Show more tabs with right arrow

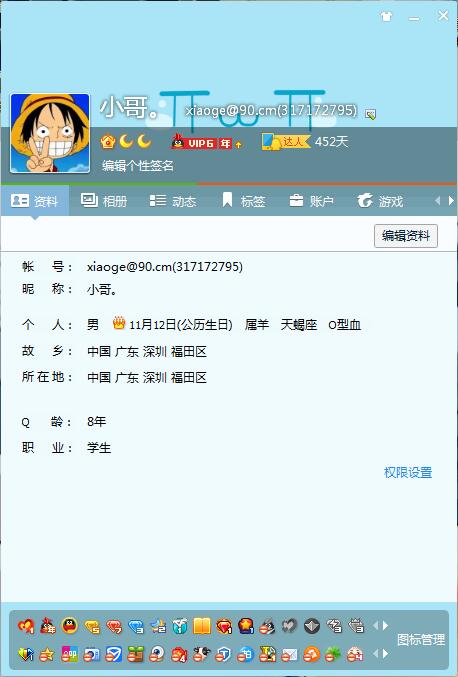coord(451,201)
